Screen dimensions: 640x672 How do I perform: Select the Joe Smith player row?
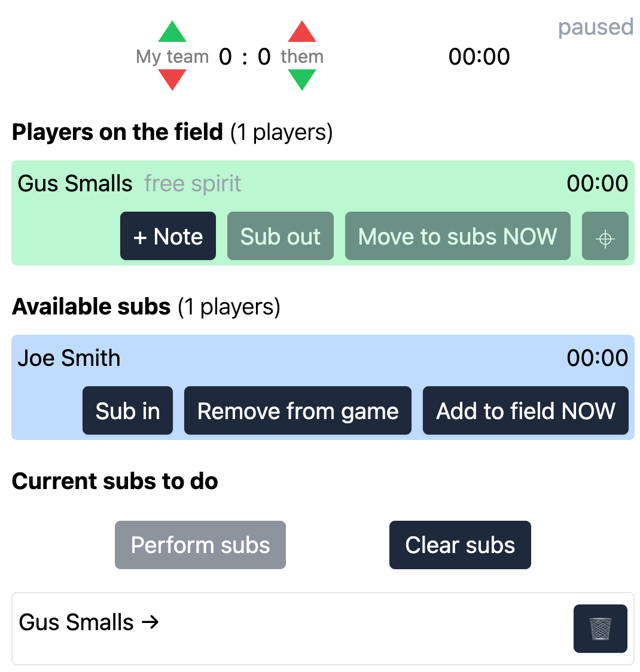[x=70, y=358]
